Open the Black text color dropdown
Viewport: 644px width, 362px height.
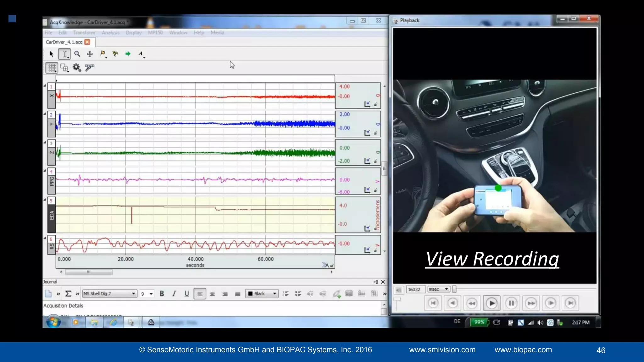click(262, 293)
